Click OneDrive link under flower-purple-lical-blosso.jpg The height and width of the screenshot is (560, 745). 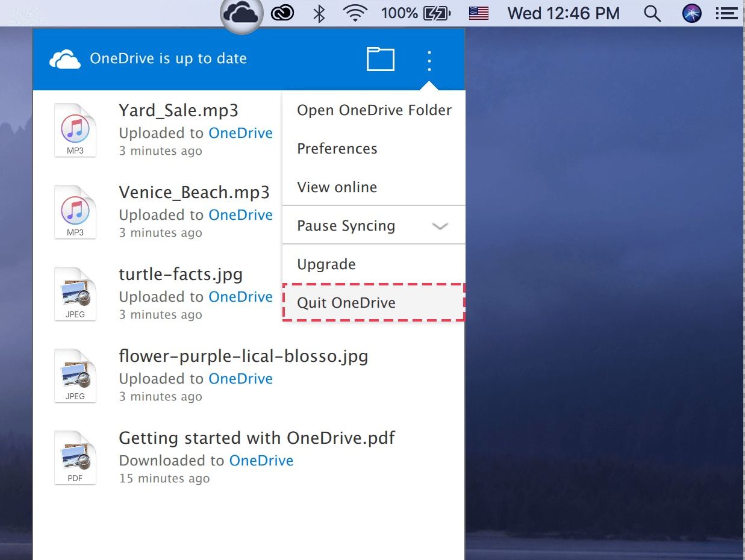click(x=240, y=379)
